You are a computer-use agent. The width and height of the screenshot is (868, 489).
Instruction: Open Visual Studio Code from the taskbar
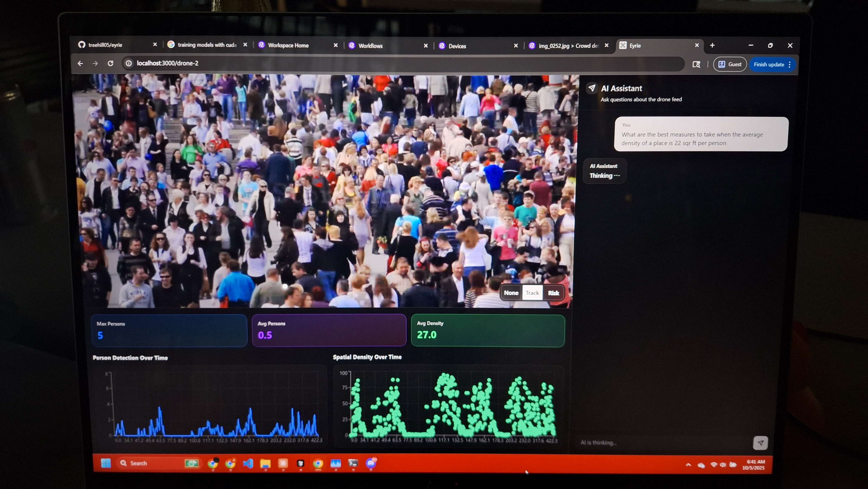(x=248, y=463)
